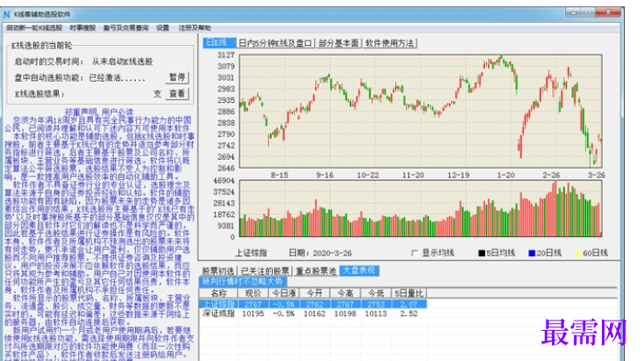Enable the 显示均线 checkbox

(x=414, y=253)
